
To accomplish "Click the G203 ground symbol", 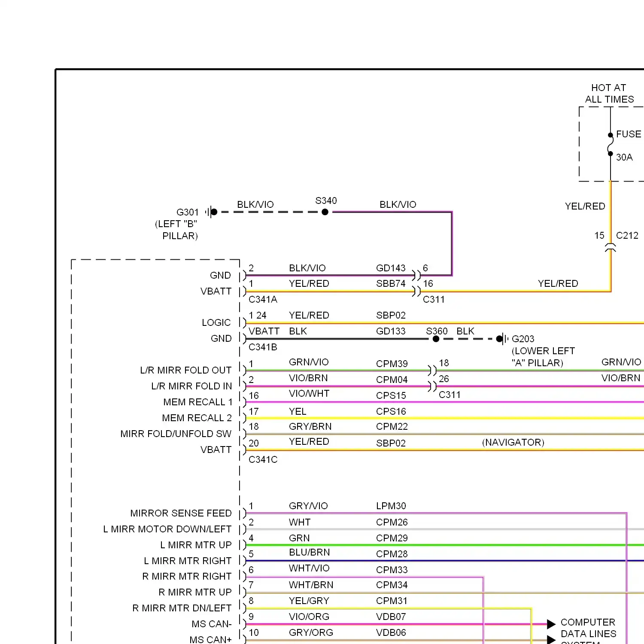I will click(502, 339).
